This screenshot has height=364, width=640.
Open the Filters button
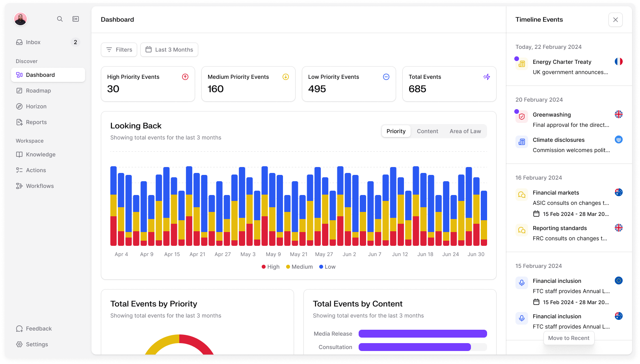click(119, 50)
